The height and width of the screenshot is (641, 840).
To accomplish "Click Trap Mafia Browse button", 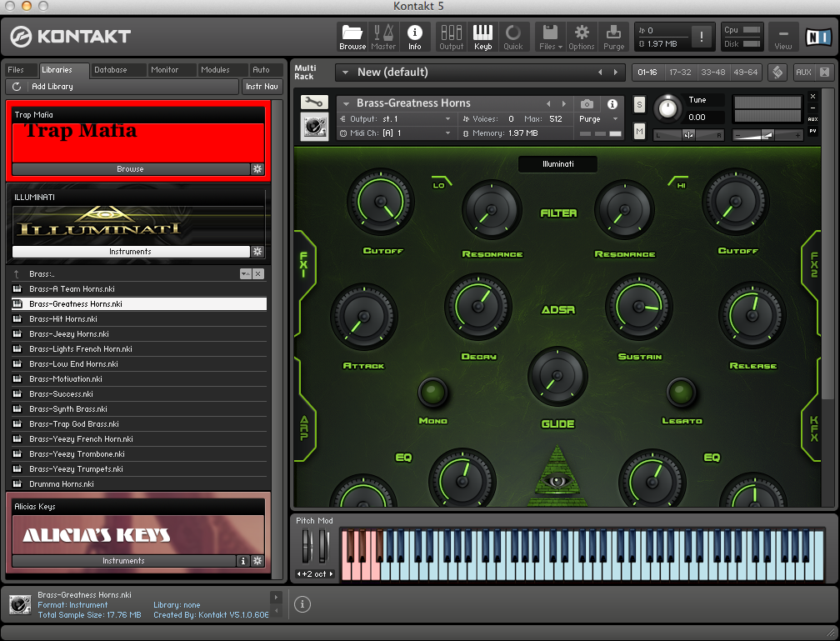I will [x=131, y=169].
